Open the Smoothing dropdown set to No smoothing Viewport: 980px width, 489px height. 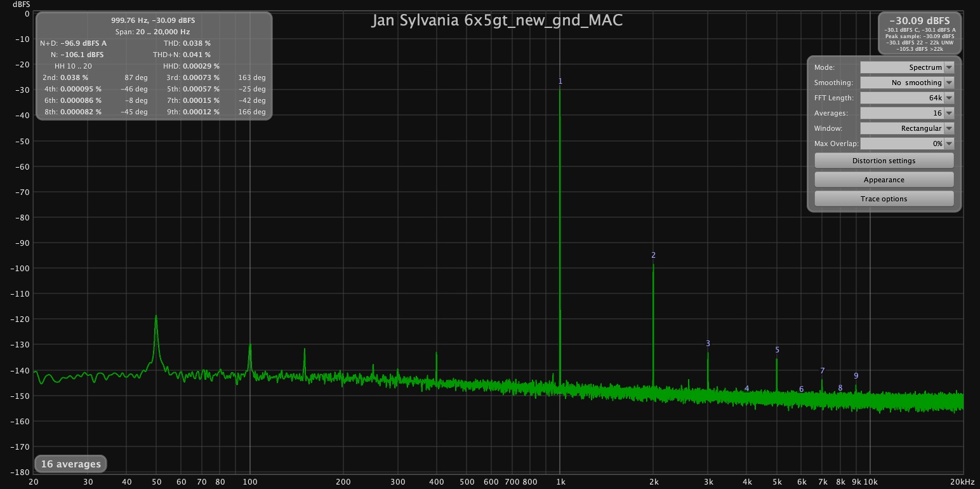pos(907,83)
